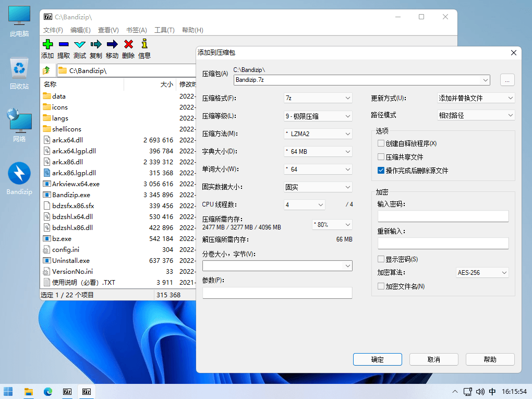Open the 更新方式 dropdown
Screen dimensions: 532x399
(x=476, y=98)
